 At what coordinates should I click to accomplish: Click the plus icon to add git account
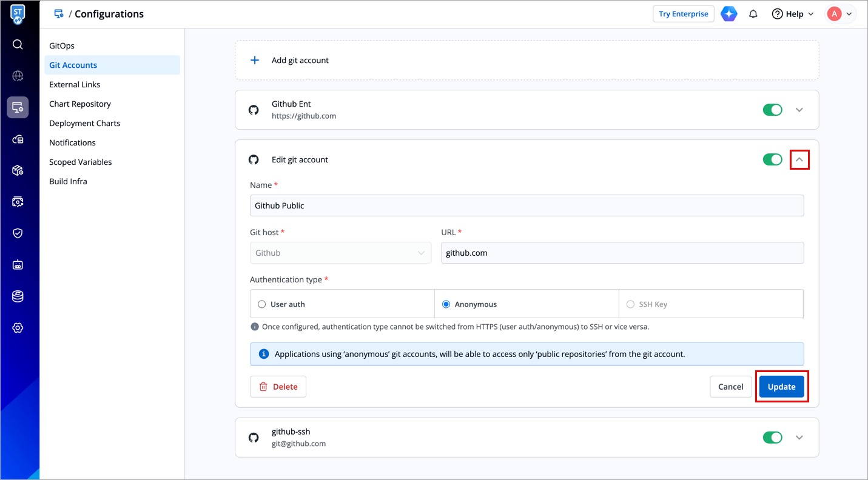(x=255, y=60)
